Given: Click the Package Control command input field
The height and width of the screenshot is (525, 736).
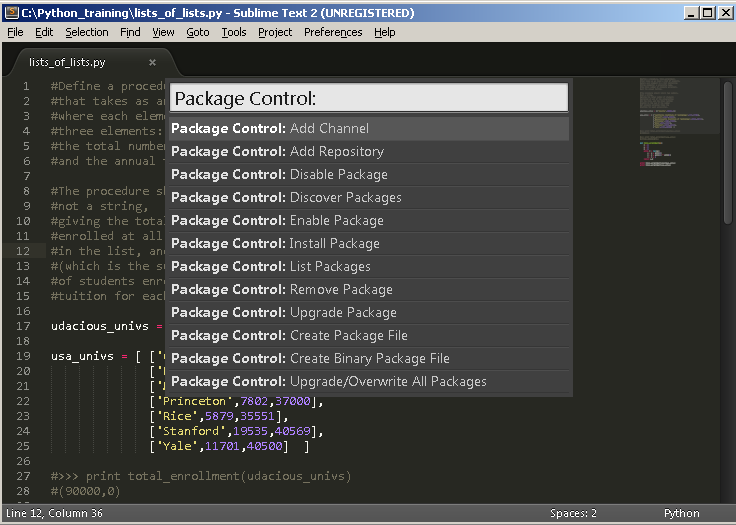Looking at the screenshot, I should point(368,98).
